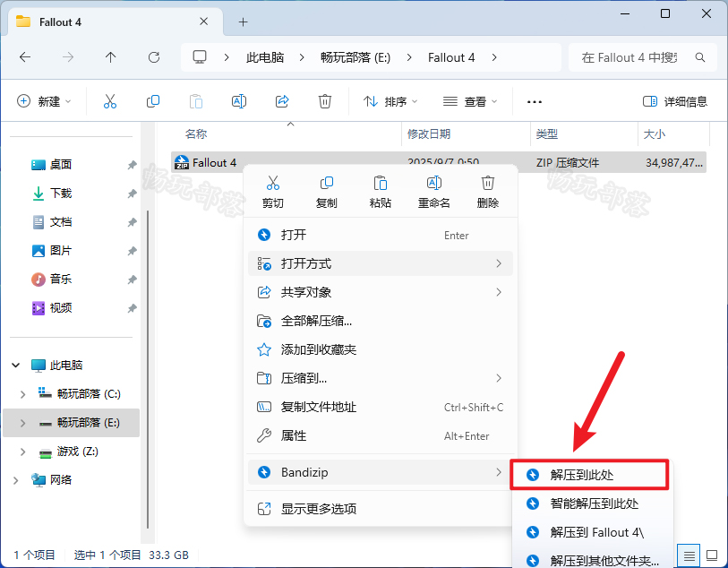Choose 全部解压缩... from the menu
Image resolution: width=728 pixels, height=568 pixels.
381,321
